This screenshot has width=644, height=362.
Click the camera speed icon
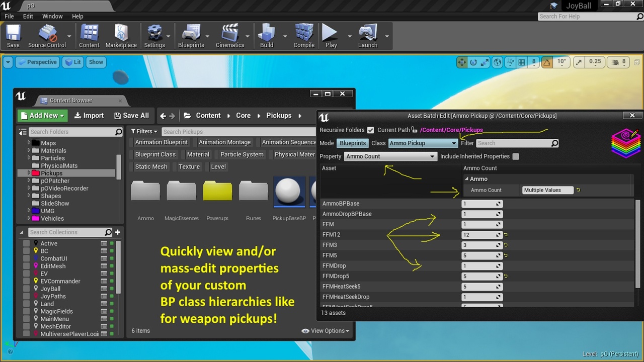(x=615, y=62)
